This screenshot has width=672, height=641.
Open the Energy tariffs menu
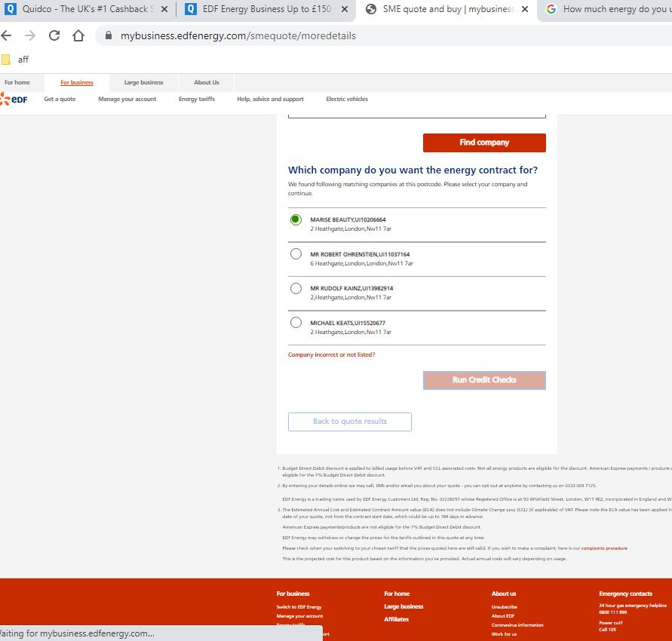(x=197, y=99)
